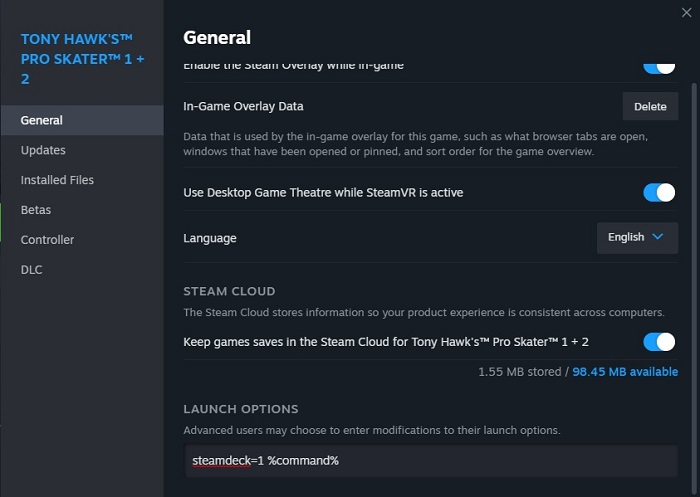Open the Installed Files section
700x497 pixels.
[x=57, y=180]
